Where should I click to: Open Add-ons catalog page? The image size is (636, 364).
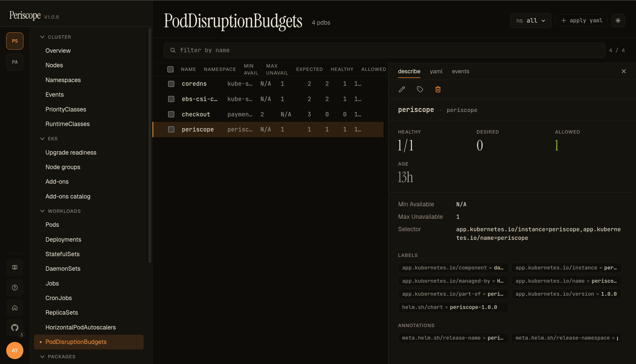tap(89, 196)
